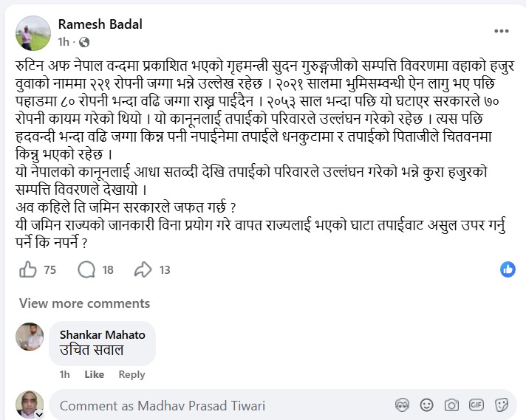
Task: Reply to Shankar Mahato's comment
Action: [131, 374]
